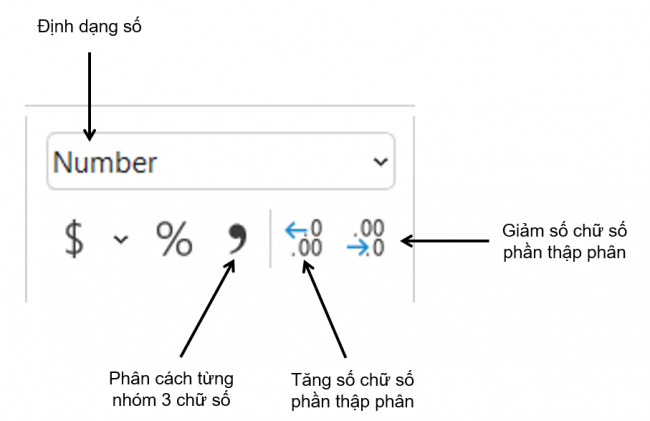Click the separator between comma and decimal icons
Screen dimensions: 650x421
pyautogui.click(x=270, y=239)
